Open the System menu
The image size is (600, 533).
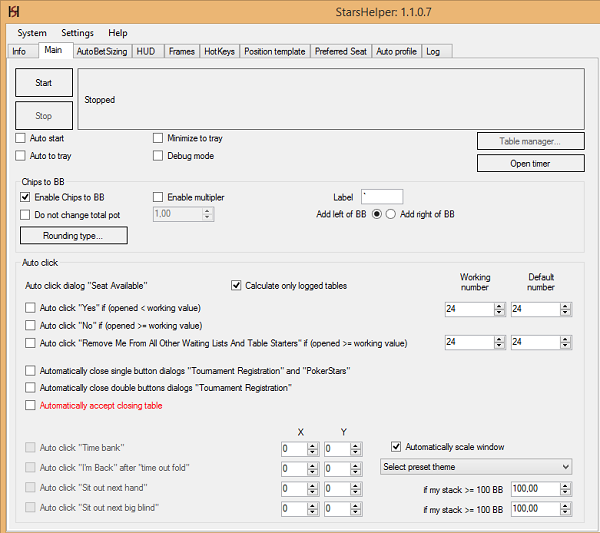tap(32, 33)
